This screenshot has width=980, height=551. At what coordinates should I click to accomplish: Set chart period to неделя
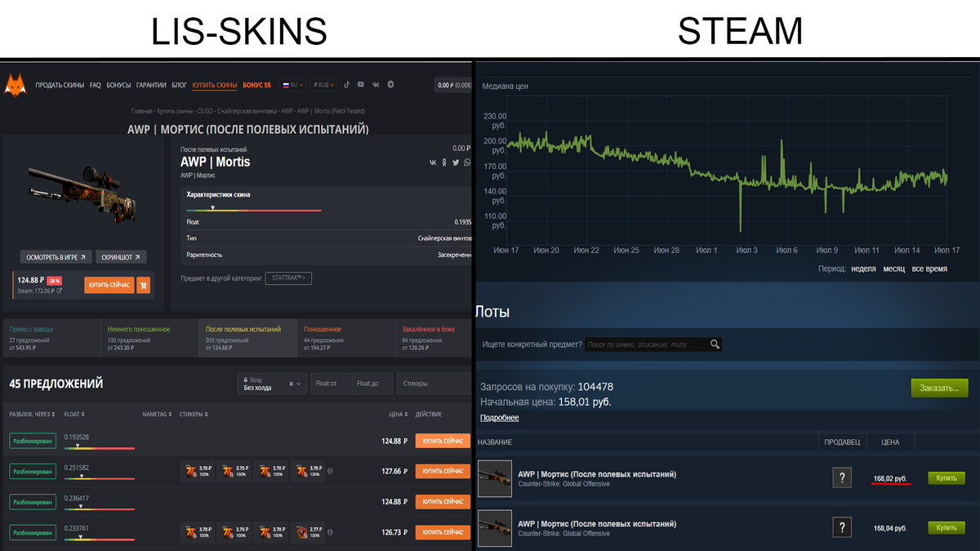tap(863, 269)
